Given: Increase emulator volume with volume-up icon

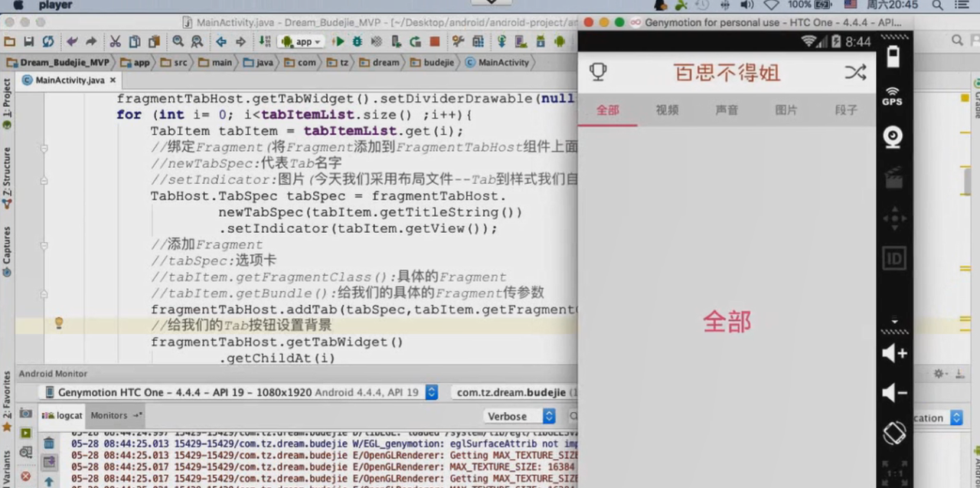Looking at the screenshot, I should [x=894, y=355].
